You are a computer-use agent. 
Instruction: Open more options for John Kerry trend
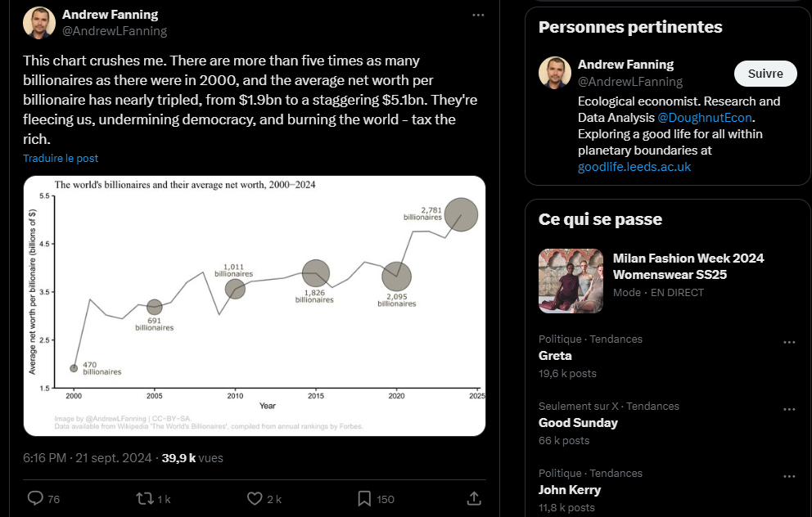click(789, 477)
